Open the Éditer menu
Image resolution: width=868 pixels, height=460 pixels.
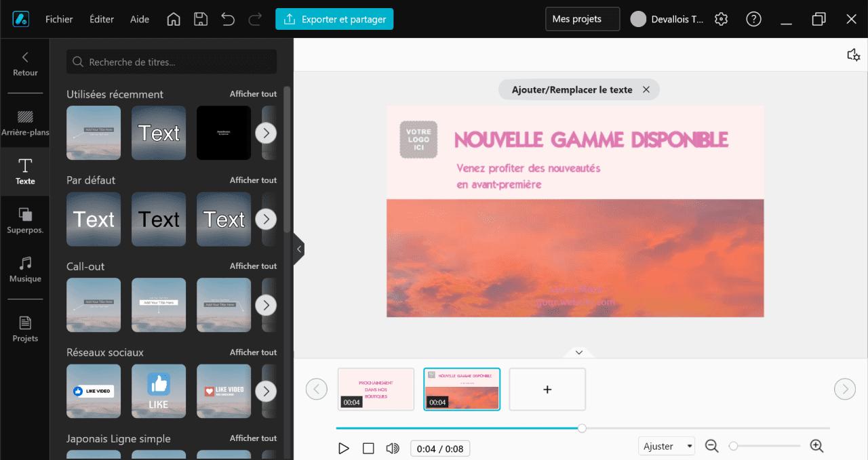[x=102, y=19]
